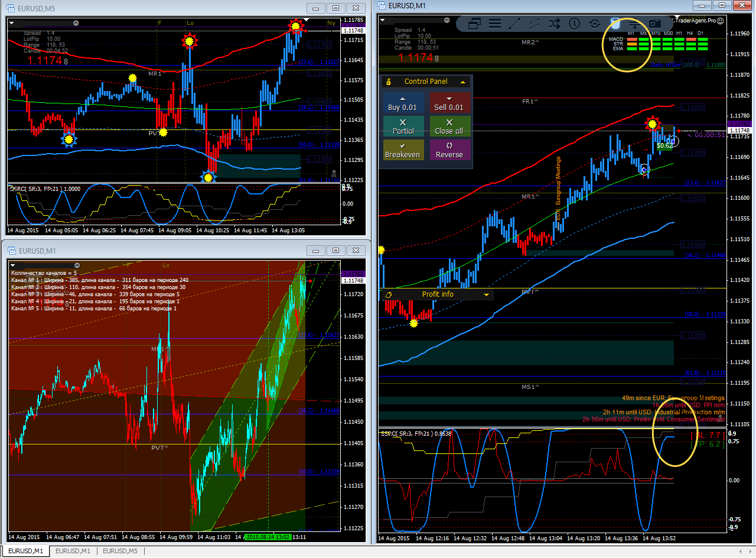This screenshot has height=558, width=756.
Task: Click the FR1^ level label on right chart
Action: [530, 102]
